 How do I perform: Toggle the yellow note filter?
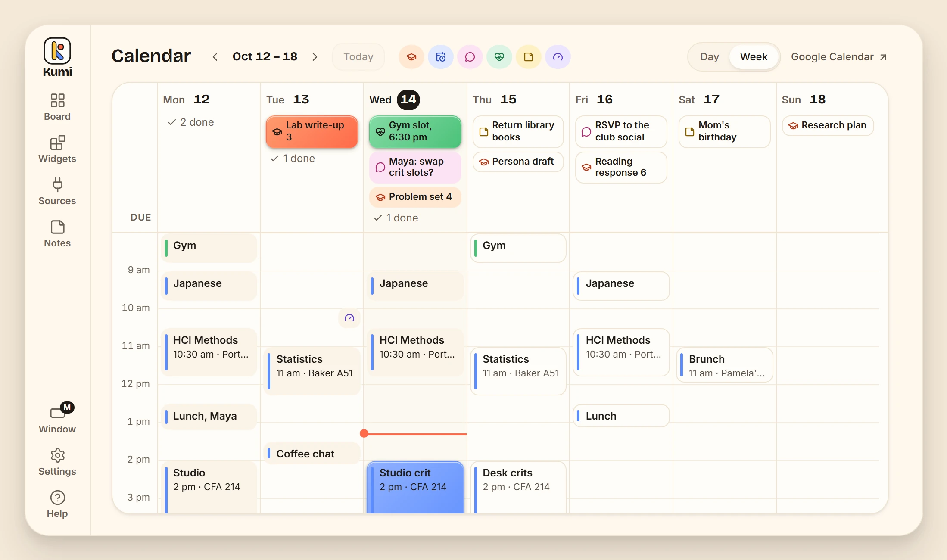pos(529,57)
